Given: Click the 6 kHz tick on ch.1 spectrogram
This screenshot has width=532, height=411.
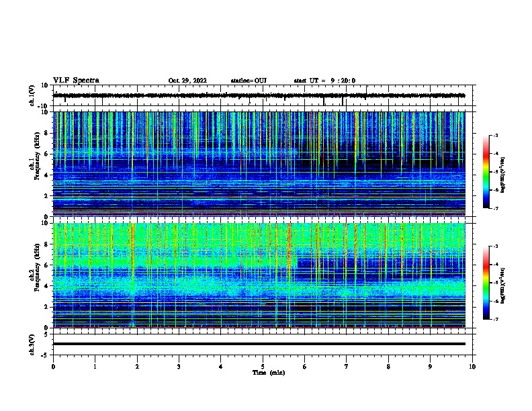Looking at the screenshot, I should point(46,154).
